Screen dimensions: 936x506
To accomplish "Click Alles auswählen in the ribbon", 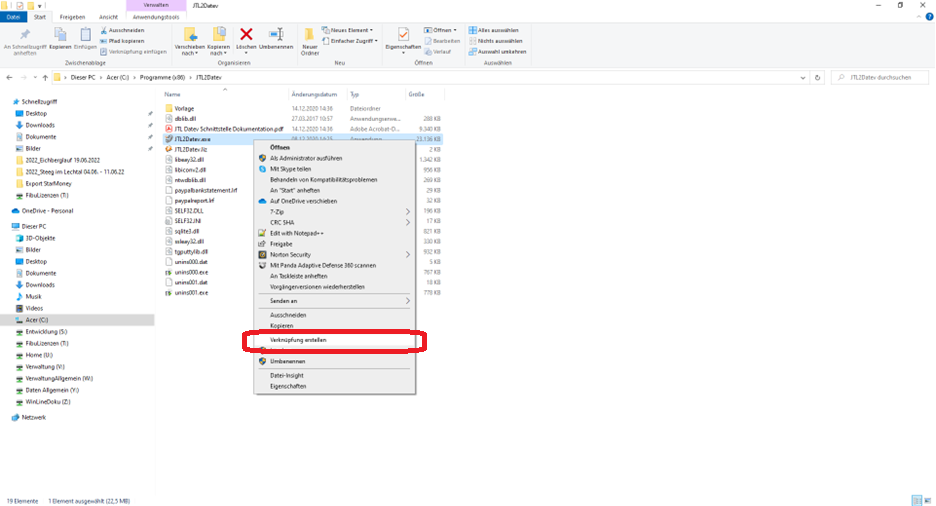I will pyautogui.click(x=498, y=30).
